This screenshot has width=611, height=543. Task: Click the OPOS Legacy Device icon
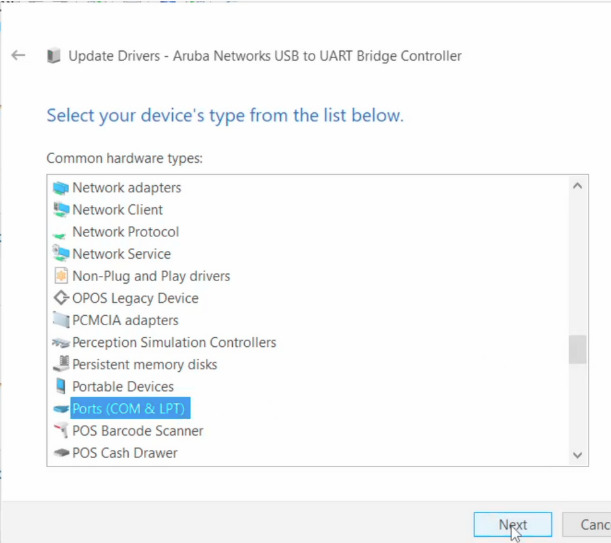[x=61, y=298]
